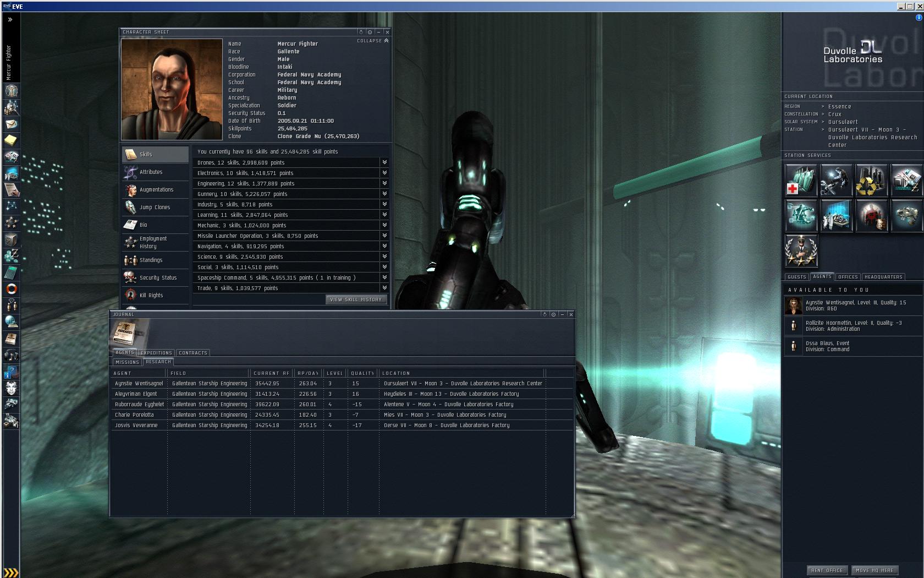Switch to the Missions sub-tab in Journal

(127, 362)
